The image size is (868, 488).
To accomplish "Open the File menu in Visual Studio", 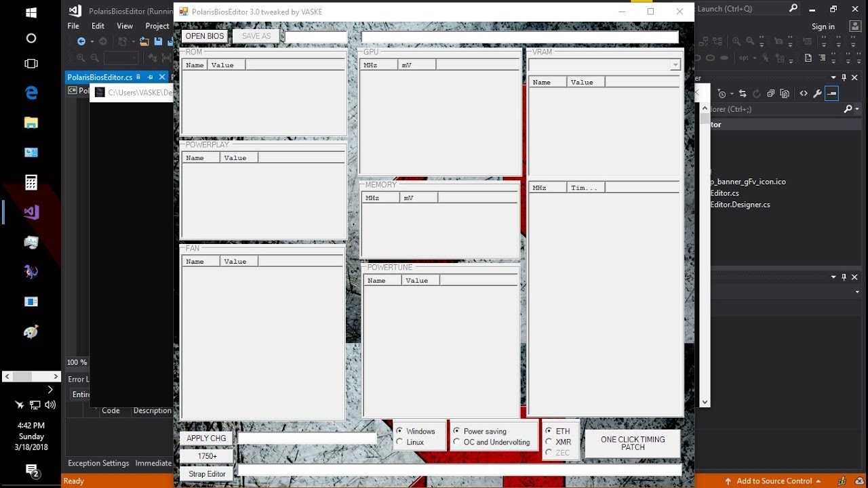I will 73,26.
